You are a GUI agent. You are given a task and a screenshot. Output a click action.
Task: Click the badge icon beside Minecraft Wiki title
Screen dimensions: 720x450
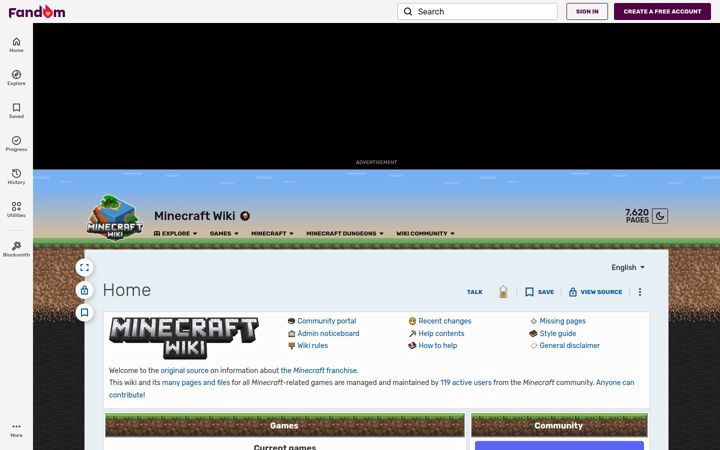[245, 216]
